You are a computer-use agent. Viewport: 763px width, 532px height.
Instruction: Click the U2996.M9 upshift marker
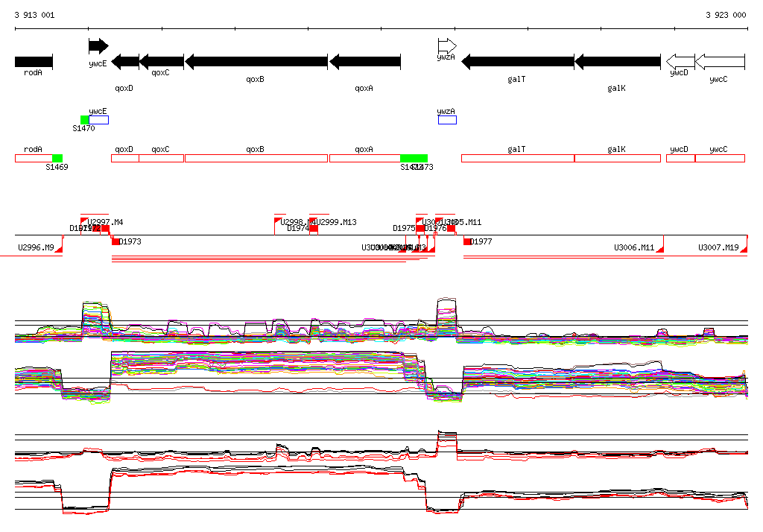pyautogui.click(x=60, y=249)
